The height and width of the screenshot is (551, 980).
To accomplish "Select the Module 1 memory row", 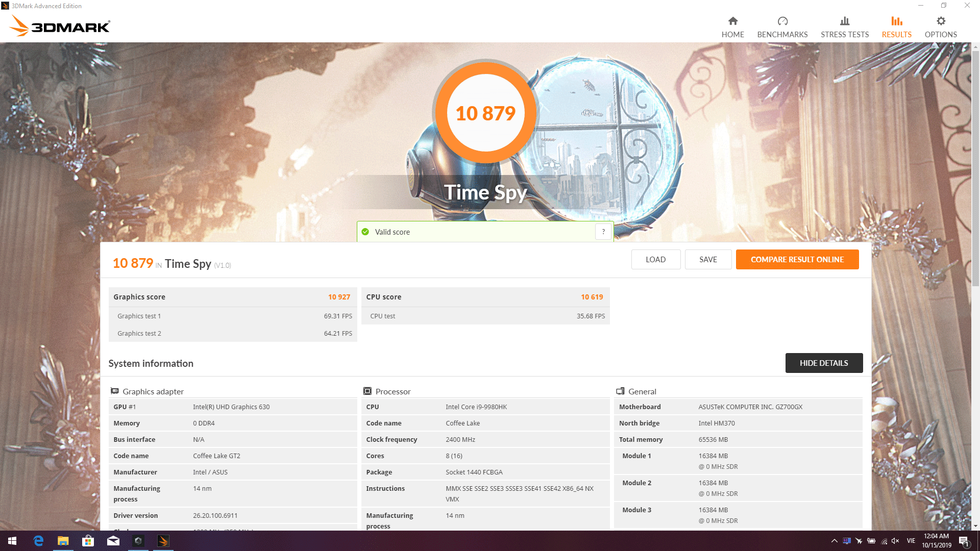I will [x=738, y=461].
